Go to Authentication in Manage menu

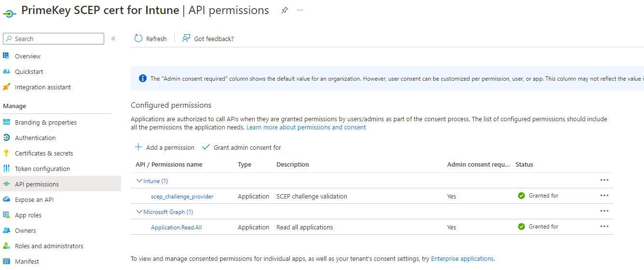[x=35, y=138]
